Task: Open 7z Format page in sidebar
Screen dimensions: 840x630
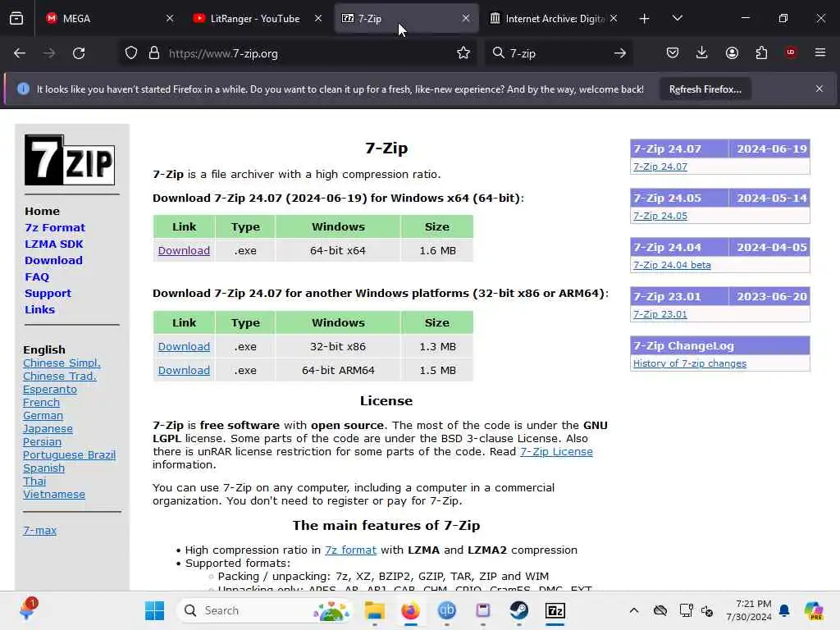Action: 55,228
